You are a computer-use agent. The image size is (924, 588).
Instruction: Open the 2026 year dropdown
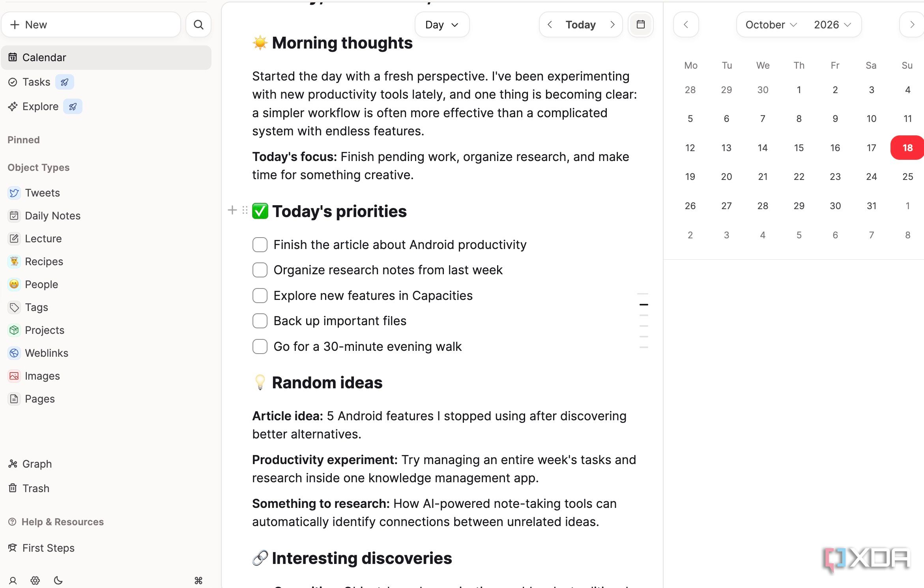tap(832, 24)
